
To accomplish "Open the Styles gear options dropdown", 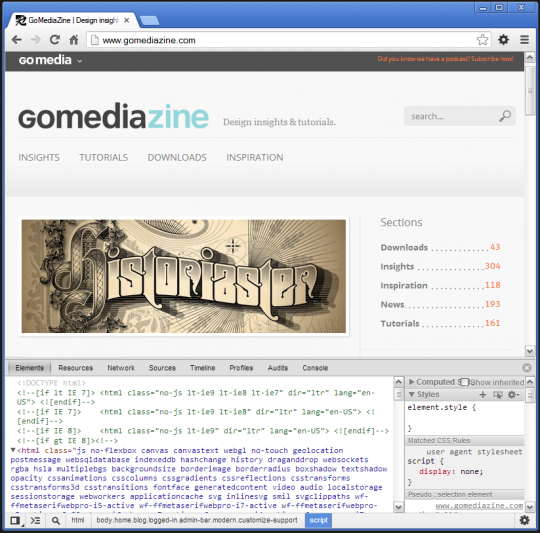I will (x=513, y=395).
